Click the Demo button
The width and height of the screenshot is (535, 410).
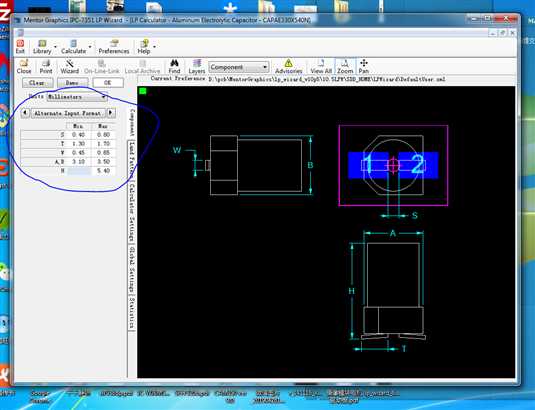(72, 83)
